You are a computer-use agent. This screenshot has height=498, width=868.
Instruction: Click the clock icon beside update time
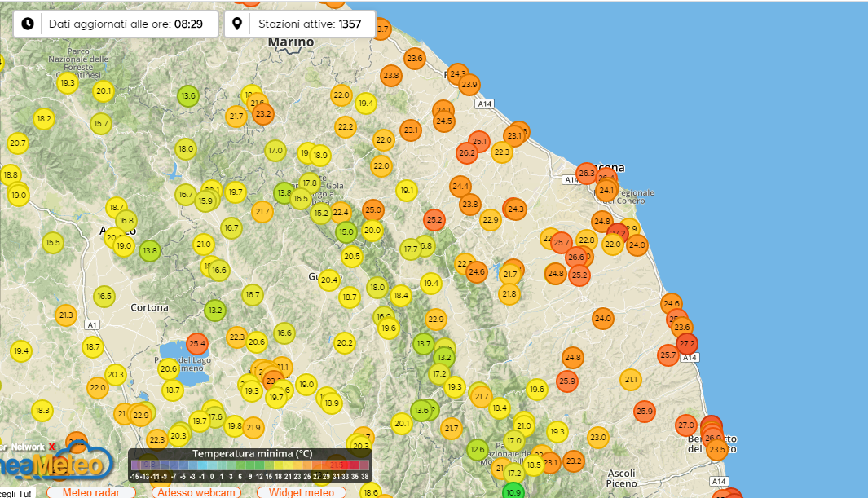pyautogui.click(x=28, y=24)
